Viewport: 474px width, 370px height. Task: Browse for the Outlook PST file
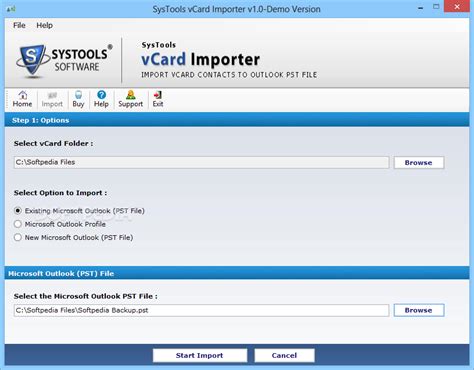(x=419, y=310)
